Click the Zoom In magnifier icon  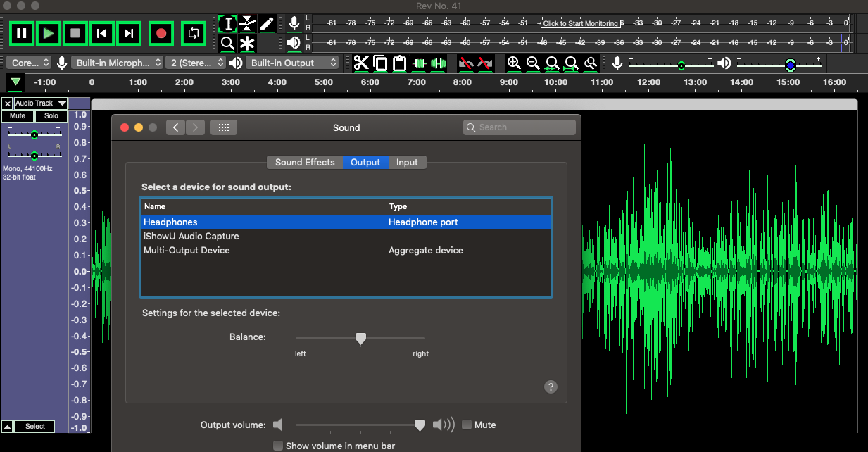click(514, 63)
